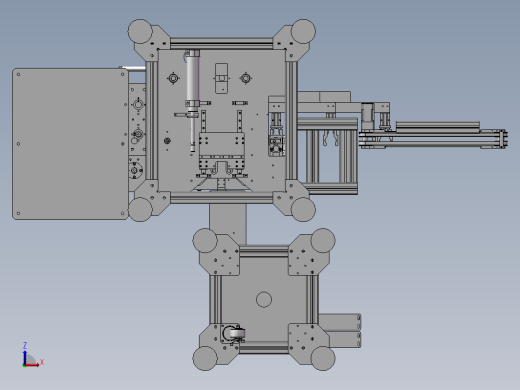Select the large flat plate on the left side

[70, 144]
